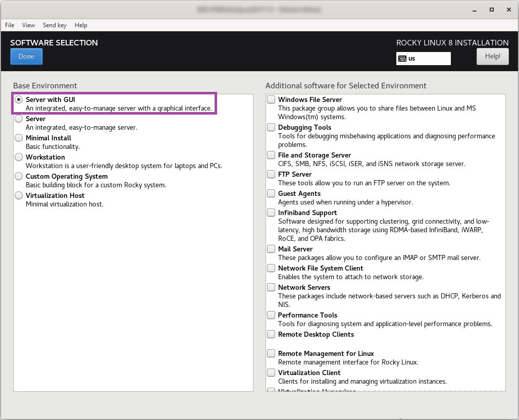519x420 pixels.
Task: Click the Windows File Server label
Action: click(310, 99)
